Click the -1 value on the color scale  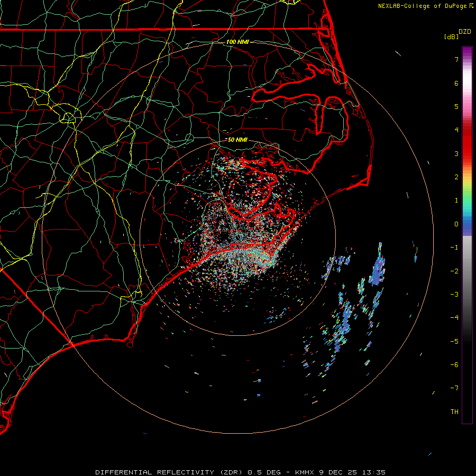pyautogui.click(x=454, y=248)
